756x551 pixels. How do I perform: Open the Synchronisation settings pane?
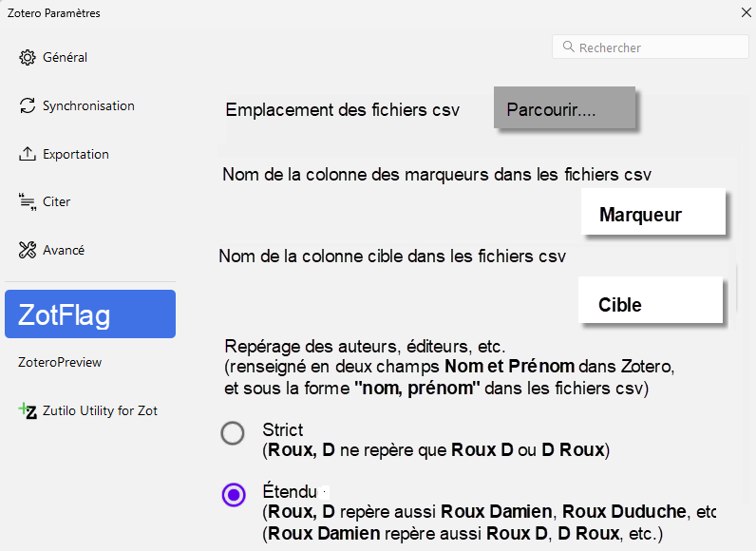click(x=90, y=105)
